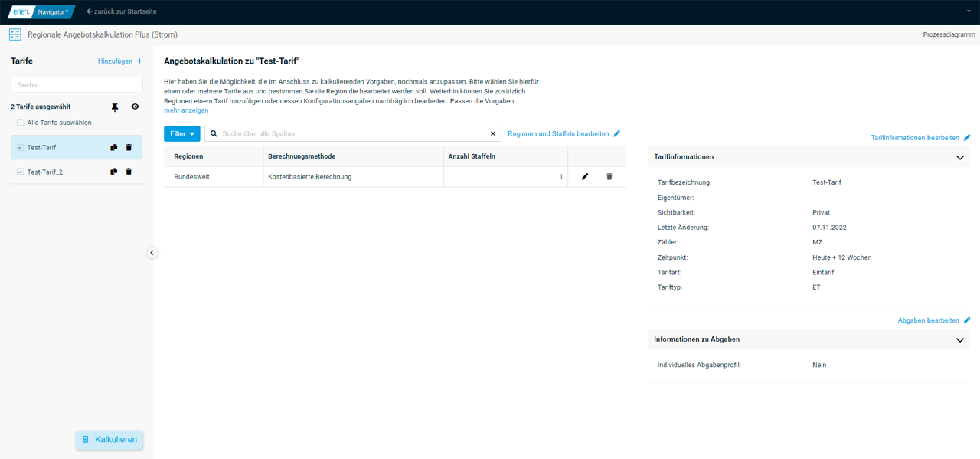Delete Test-Tarif using its trash icon
Image resolution: width=980 pixels, height=459 pixels.
[129, 148]
